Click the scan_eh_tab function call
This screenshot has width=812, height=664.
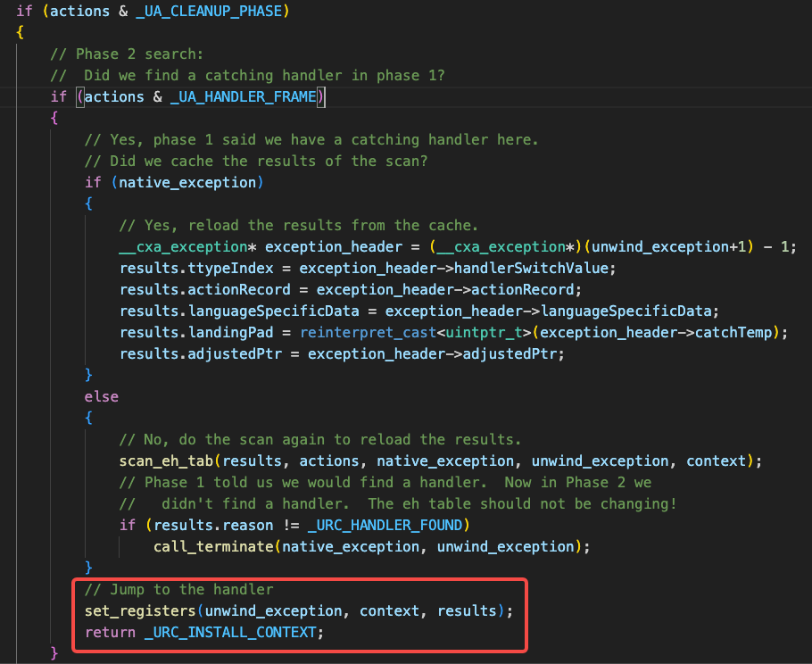166,461
